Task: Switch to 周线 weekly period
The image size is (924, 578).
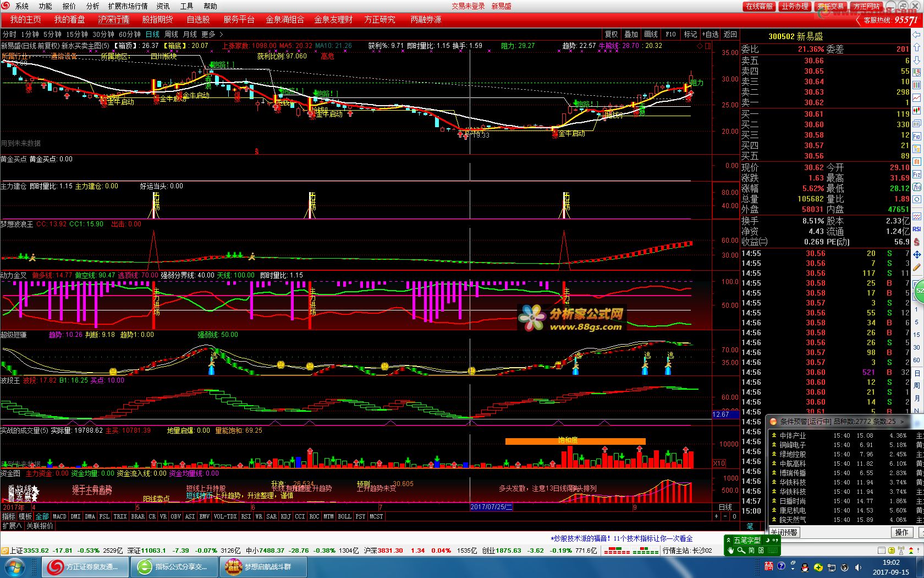Action: point(171,34)
